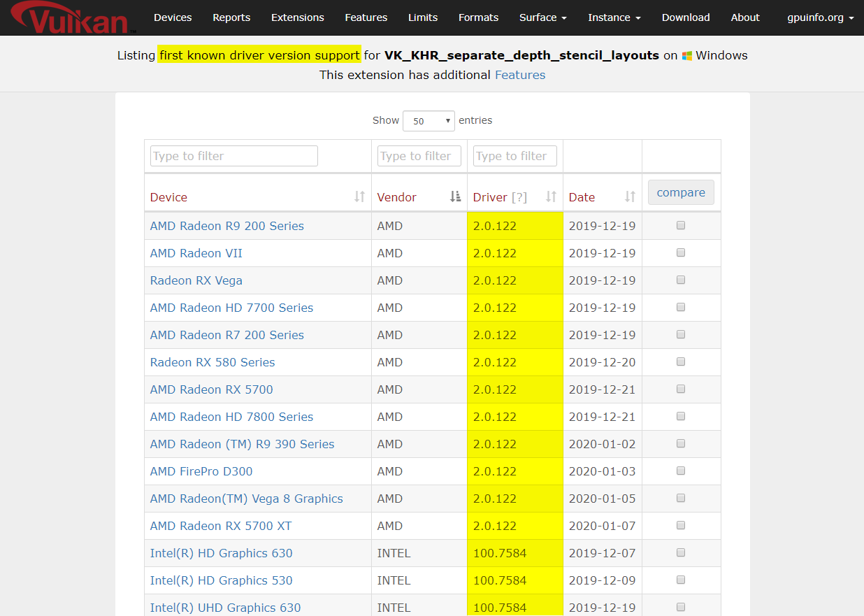Sort table by Driver column arrows
864x616 pixels.
pyautogui.click(x=551, y=197)
